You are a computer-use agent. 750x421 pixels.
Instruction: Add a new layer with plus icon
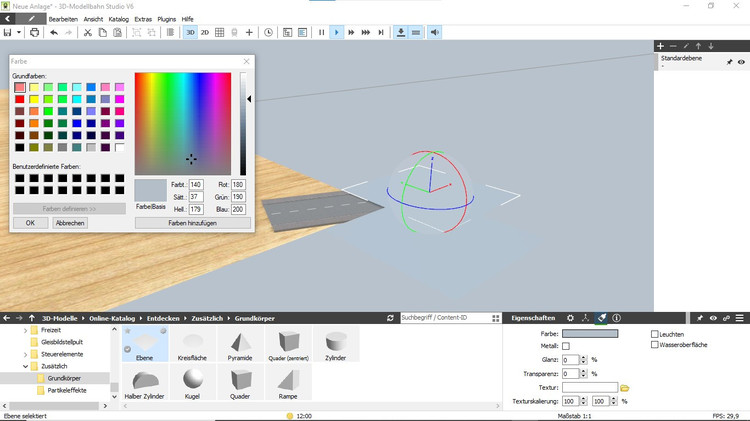[660, 46]
